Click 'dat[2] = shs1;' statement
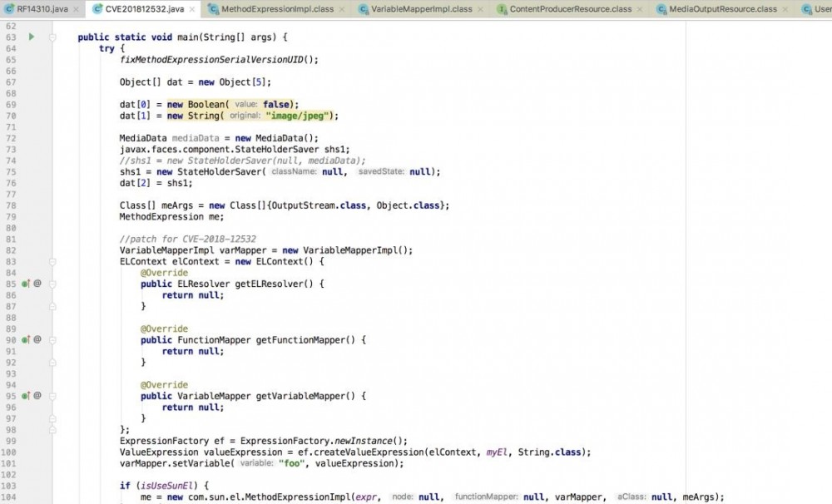832x504 pixels. click(156, 183)
